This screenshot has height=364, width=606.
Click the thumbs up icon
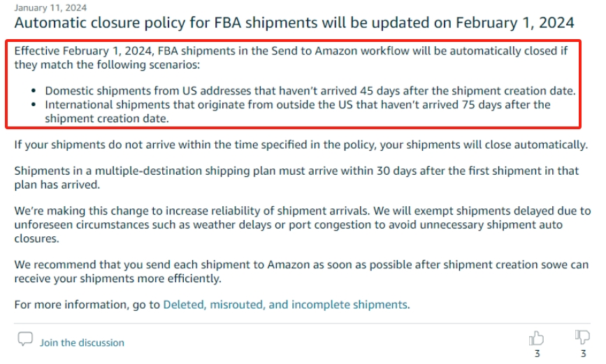point(536,338)
